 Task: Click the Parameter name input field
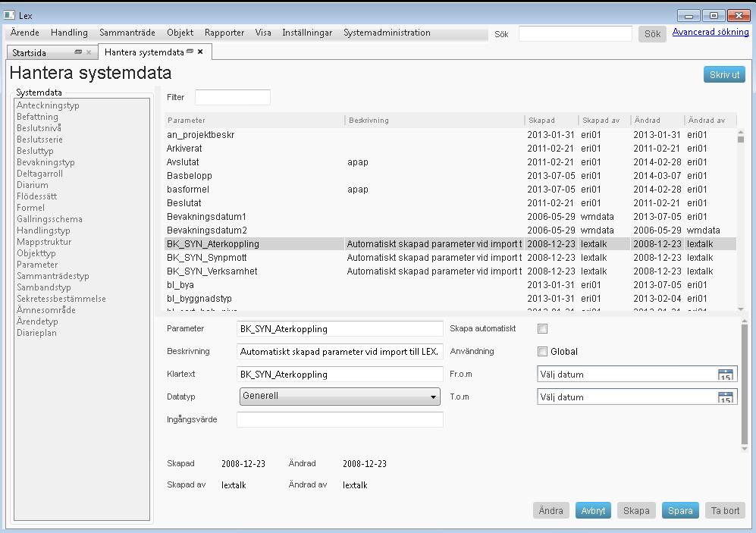tap(340, 328)
